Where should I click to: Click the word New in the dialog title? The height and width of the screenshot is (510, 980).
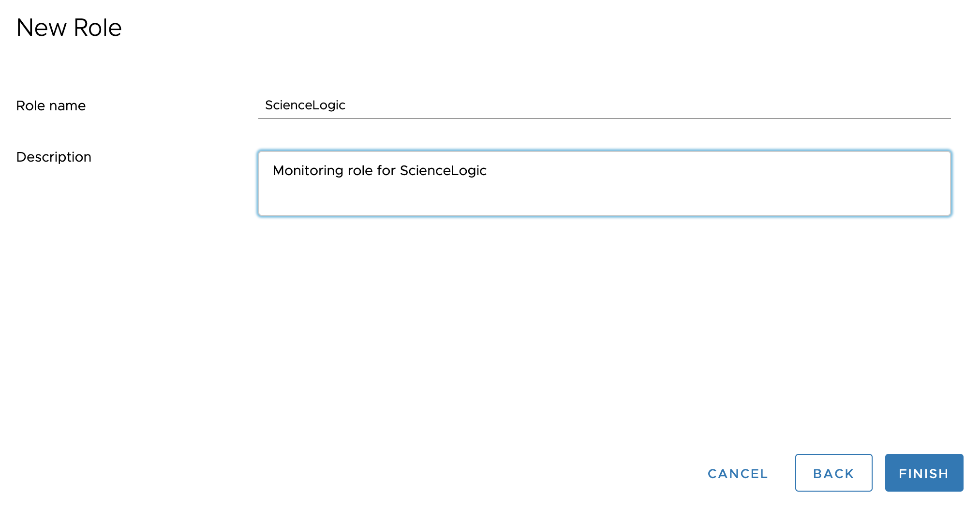[x=41, y=28]
